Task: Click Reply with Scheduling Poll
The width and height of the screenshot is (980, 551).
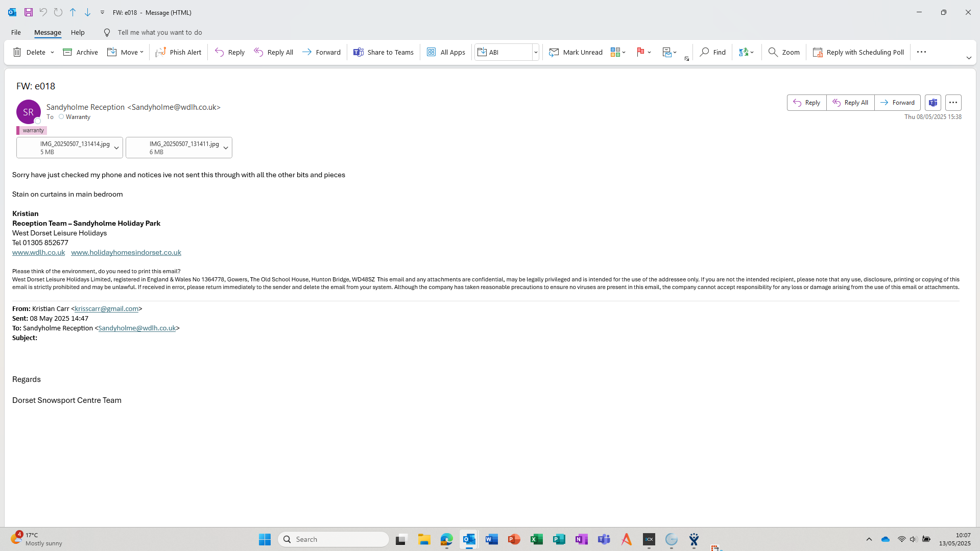Action: tap(858, 52)
